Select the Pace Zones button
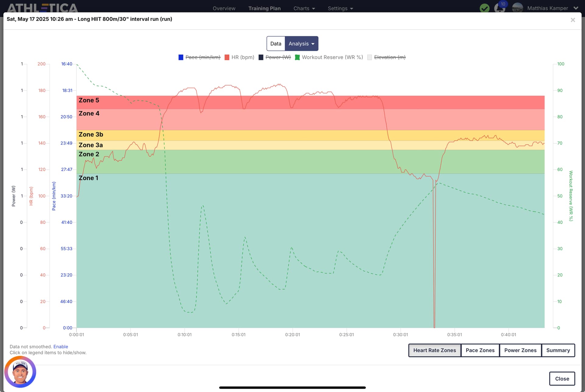This screenshot has height=392, width=585. pyautogui.click(x=480, y=350)
